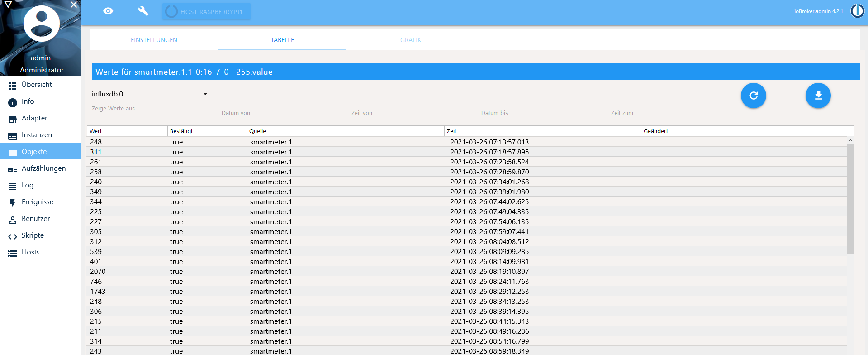
Task: Toggle visibility with the eye icon
Action: (108, 11)
